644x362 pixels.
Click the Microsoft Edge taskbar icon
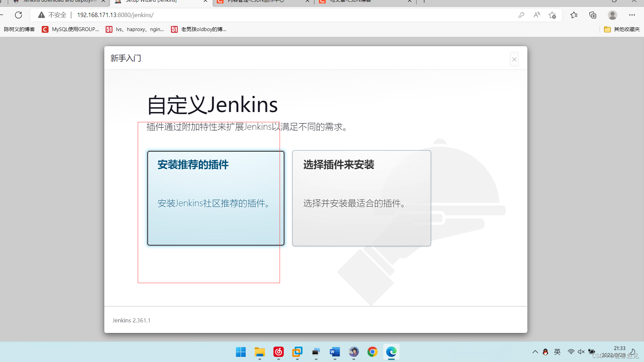point(391,352)
